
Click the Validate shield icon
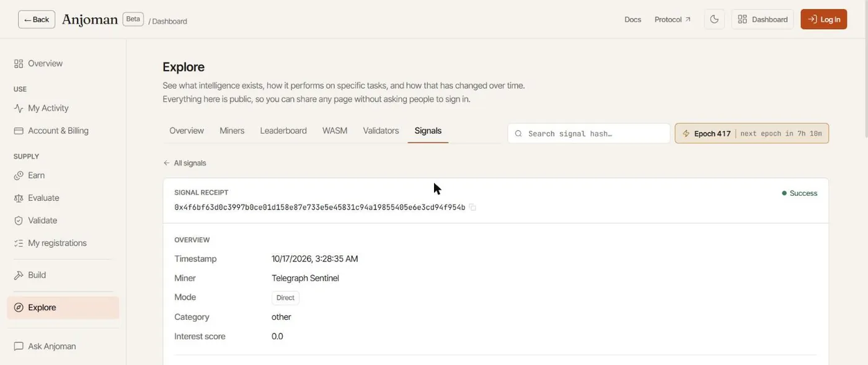[19, 221]
